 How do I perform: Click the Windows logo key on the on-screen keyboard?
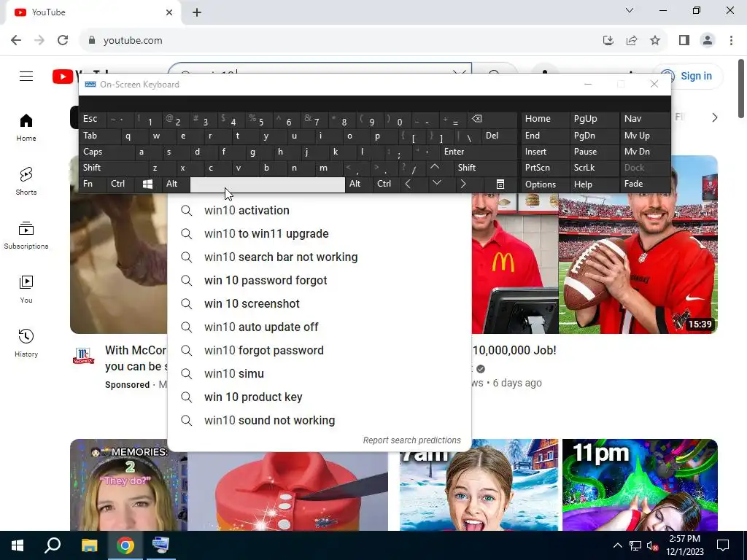(147, 184)
